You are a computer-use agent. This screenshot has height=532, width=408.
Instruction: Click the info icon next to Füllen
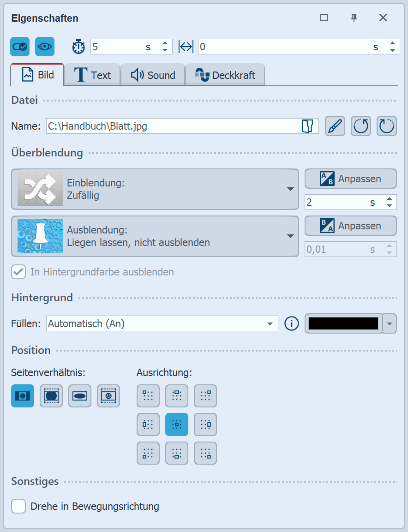coord(291,323)
